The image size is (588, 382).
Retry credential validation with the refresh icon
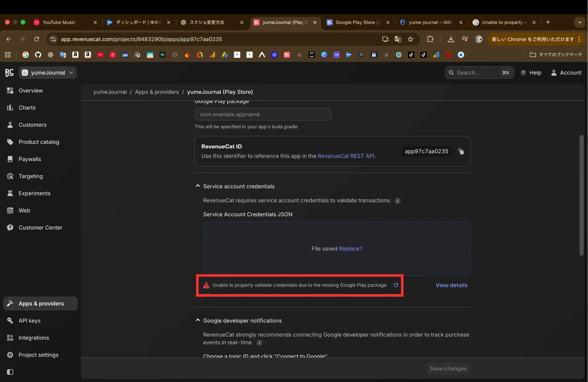[x=395, y=285]
